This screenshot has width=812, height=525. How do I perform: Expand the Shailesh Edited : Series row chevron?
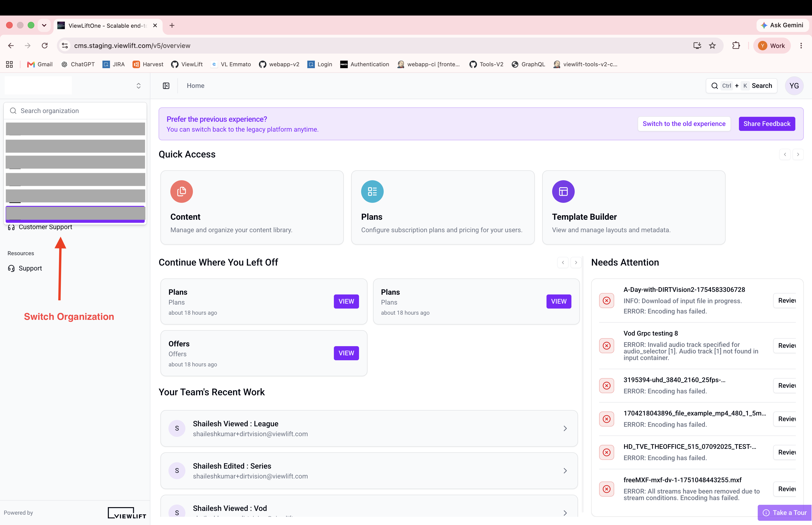[565, 471]
